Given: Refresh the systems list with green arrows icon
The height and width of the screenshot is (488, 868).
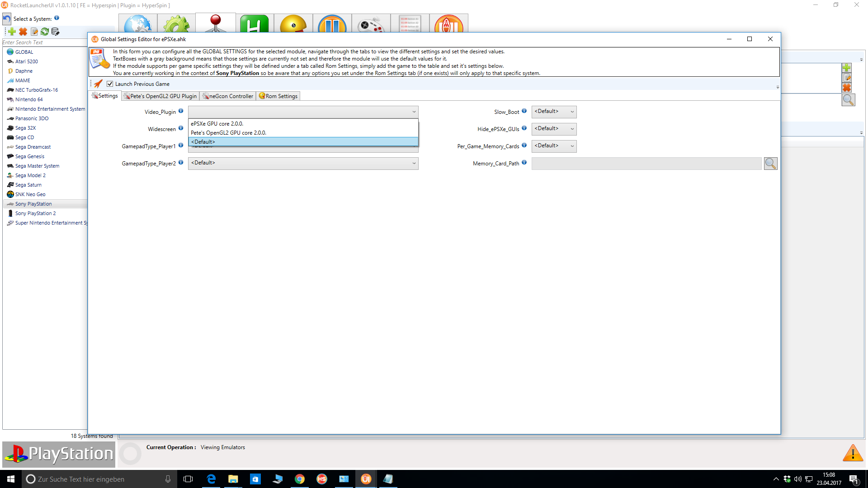Looking at the screenshot, I should [45, 32].
